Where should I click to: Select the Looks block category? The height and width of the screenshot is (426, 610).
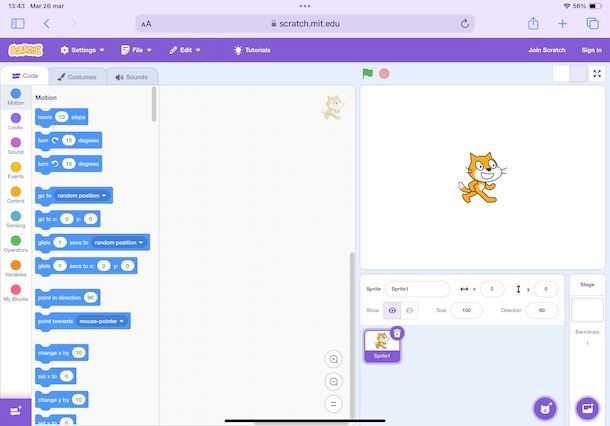pos(16,121)
